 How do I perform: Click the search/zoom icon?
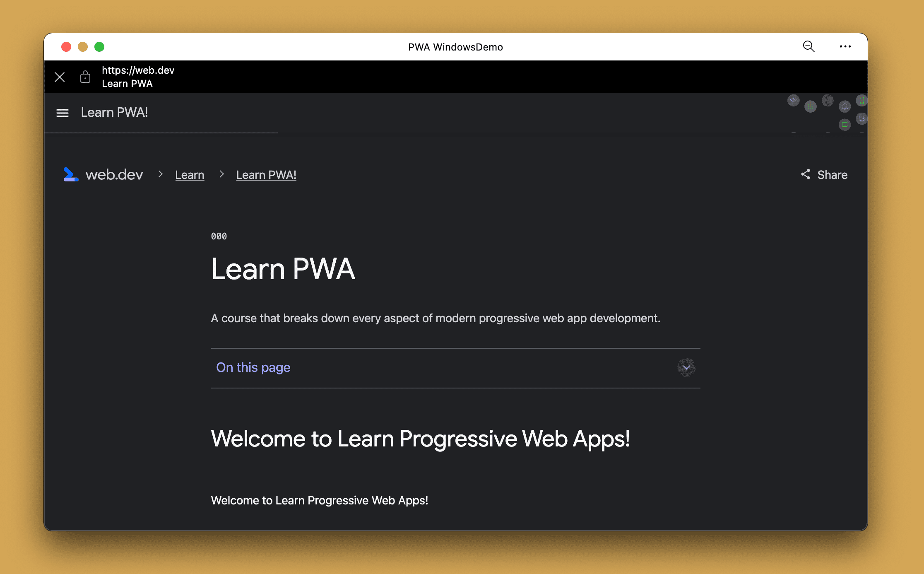point(808,47)
